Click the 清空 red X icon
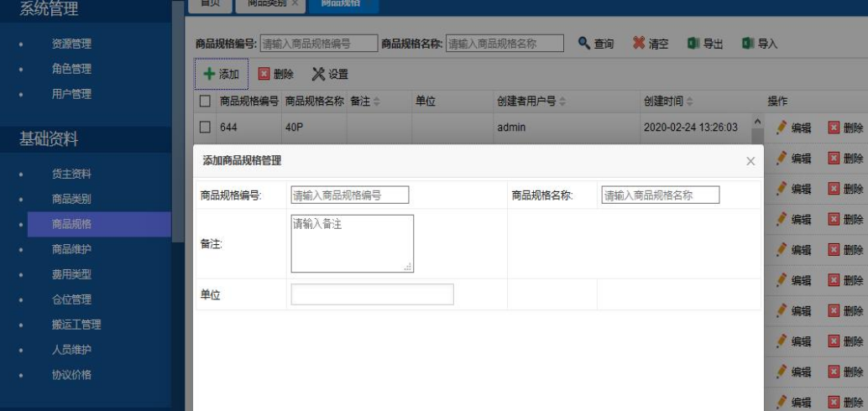Viewport: 868px width, 411px height. [639, 43]
